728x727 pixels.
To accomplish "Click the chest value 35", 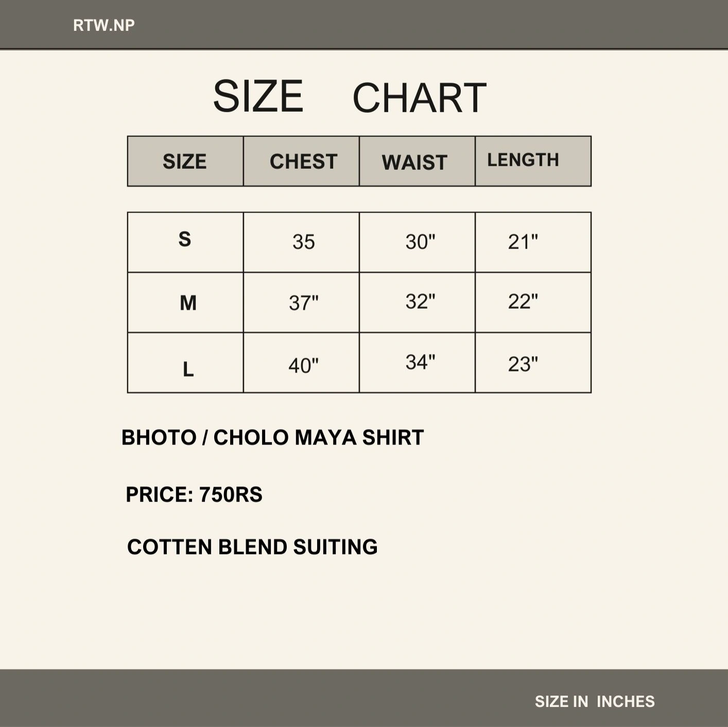I will 303,242.
